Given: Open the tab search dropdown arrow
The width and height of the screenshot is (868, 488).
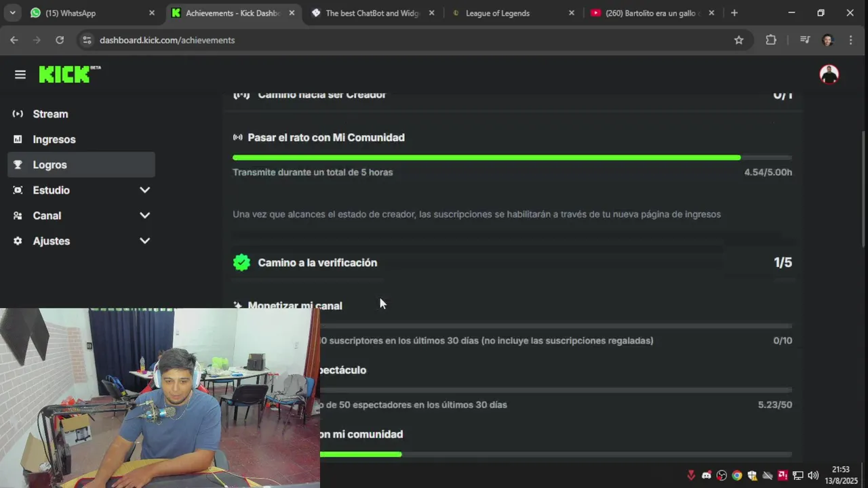Looking at the screenshot, I should click(12, 13).
